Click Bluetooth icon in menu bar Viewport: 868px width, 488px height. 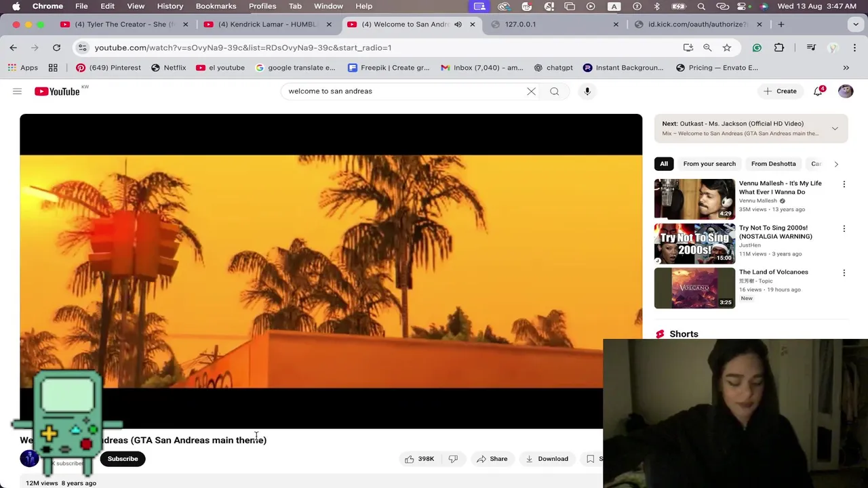coord(656,6)
